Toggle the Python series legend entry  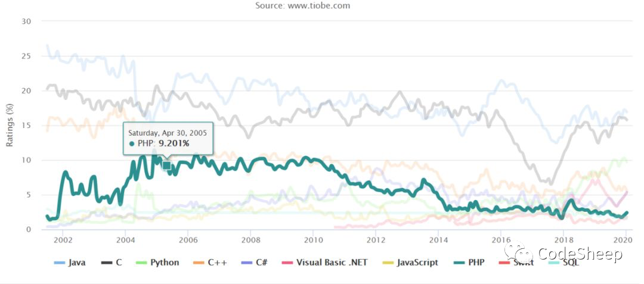[157, 263]
